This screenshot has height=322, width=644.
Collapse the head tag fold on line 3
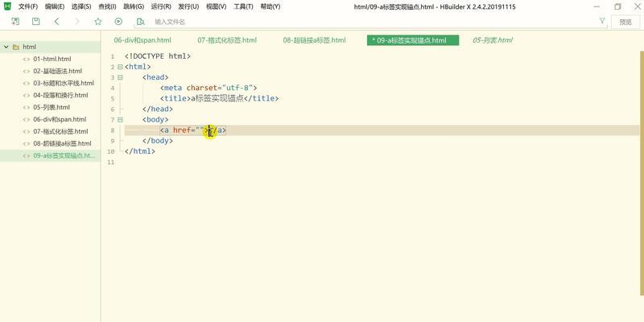click(x=120, y=77)
